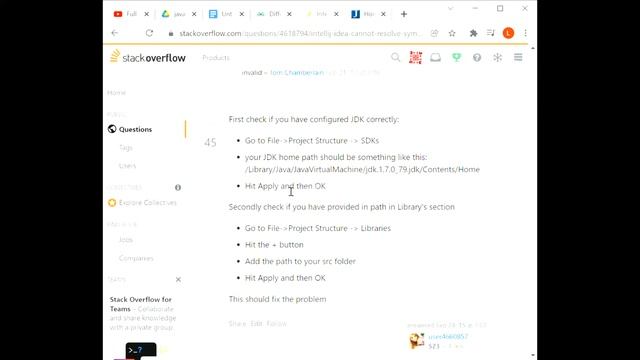The height and width of the screenshot is (360, 640).
Task: Click Follow under the answer
Action: [x=276, y=324]
